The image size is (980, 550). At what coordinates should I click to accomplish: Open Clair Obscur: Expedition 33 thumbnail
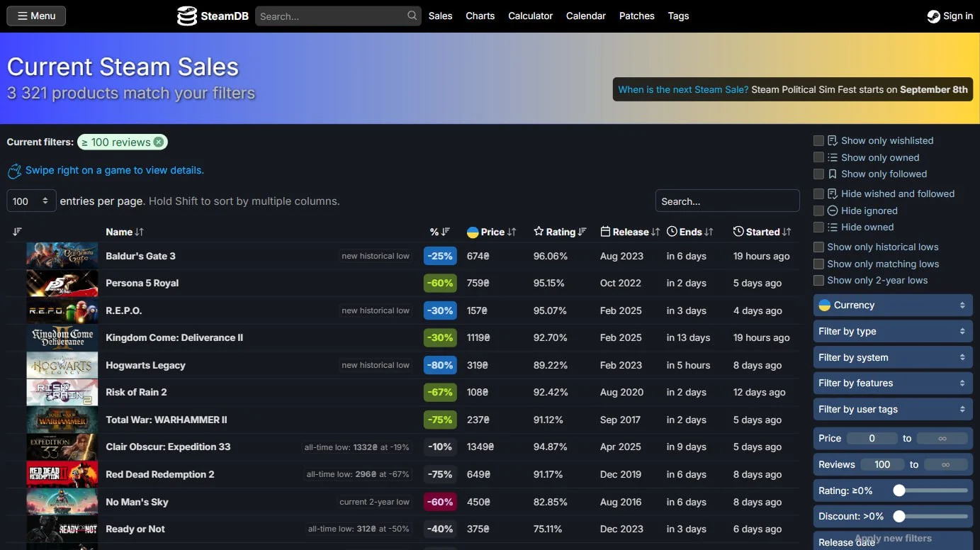62,447
